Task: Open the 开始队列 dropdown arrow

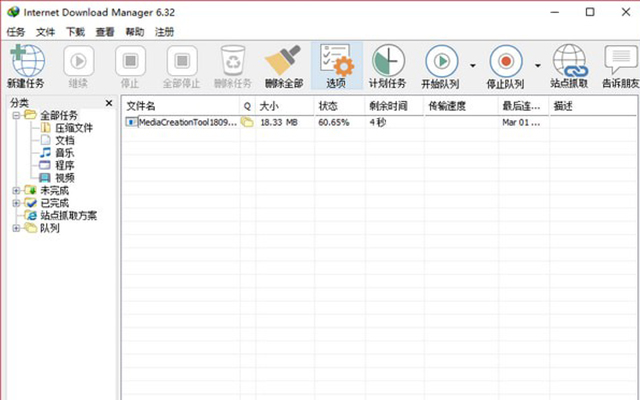Action: [x=473, y=66]
